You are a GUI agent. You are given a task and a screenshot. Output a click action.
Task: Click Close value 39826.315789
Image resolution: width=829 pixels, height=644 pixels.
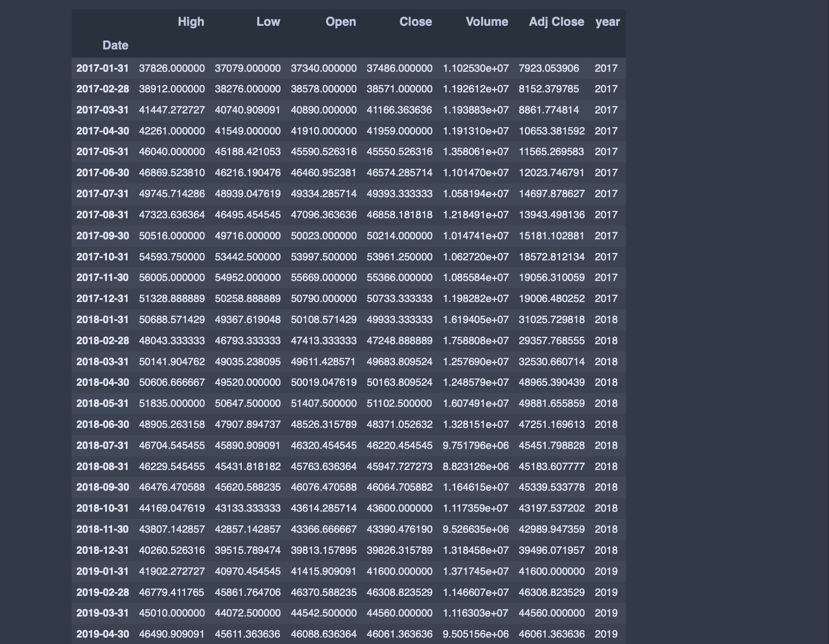(x=399, y=550)
